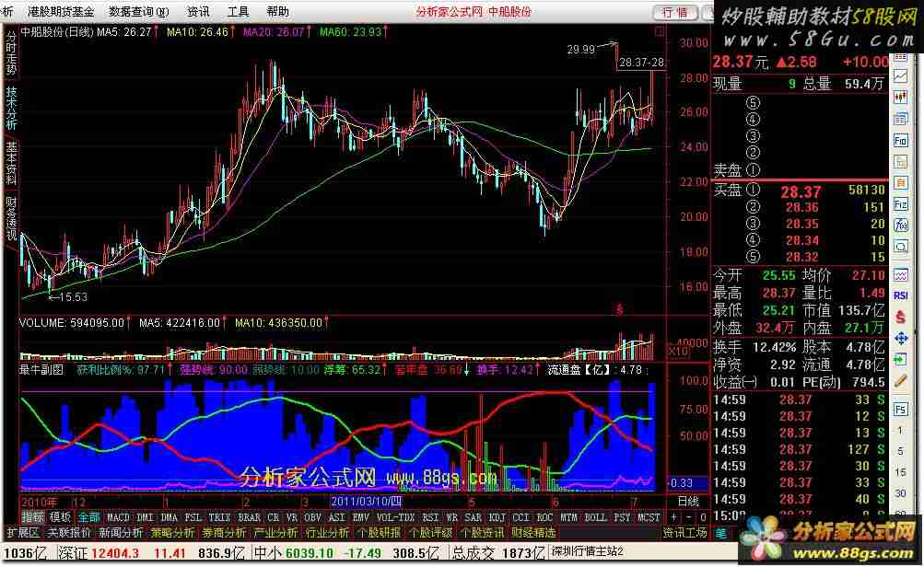Switch to 15-minute period
Screen dimensions: 924x567
900,472
